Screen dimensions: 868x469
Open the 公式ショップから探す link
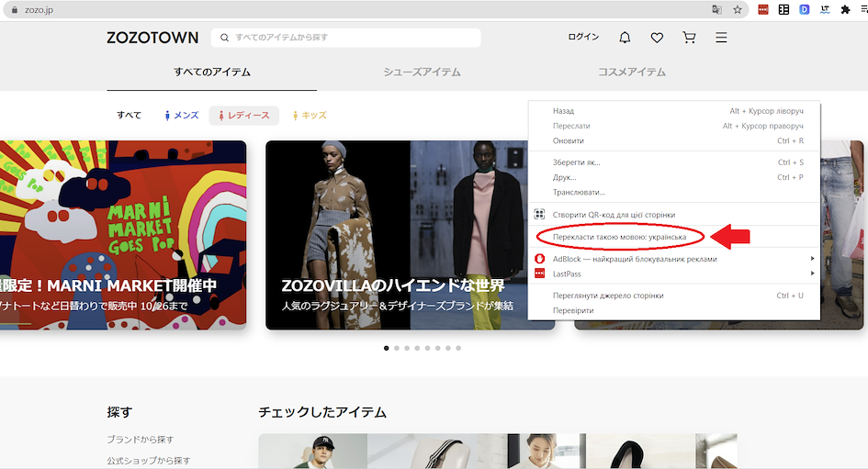pyautogui.click(x=149, y=460)
